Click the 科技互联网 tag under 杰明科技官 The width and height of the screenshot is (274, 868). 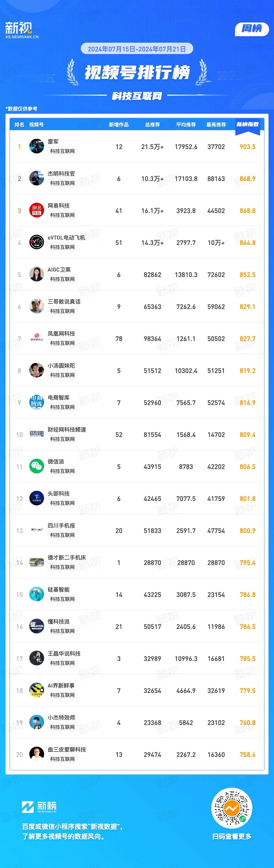click(x=62, y=183)
